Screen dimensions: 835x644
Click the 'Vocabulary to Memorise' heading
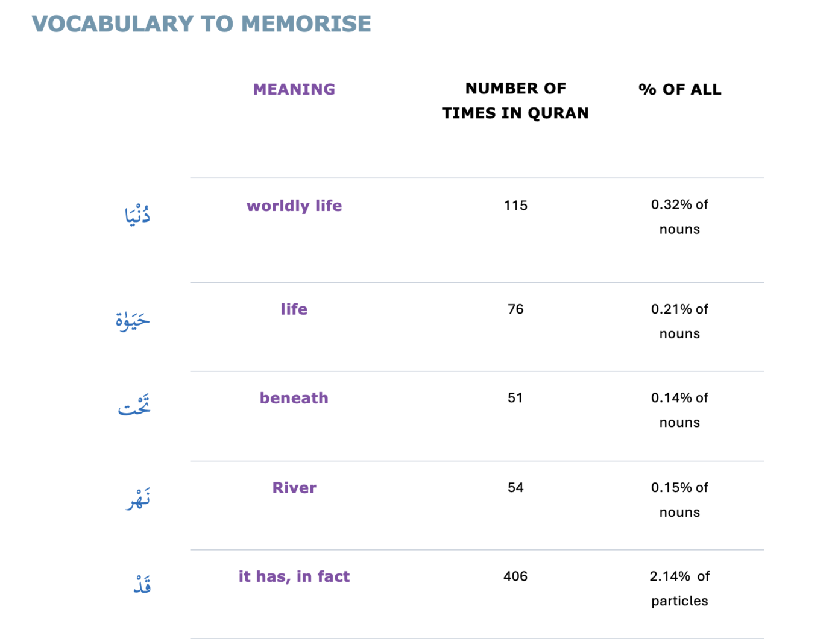tap(201, 24)
